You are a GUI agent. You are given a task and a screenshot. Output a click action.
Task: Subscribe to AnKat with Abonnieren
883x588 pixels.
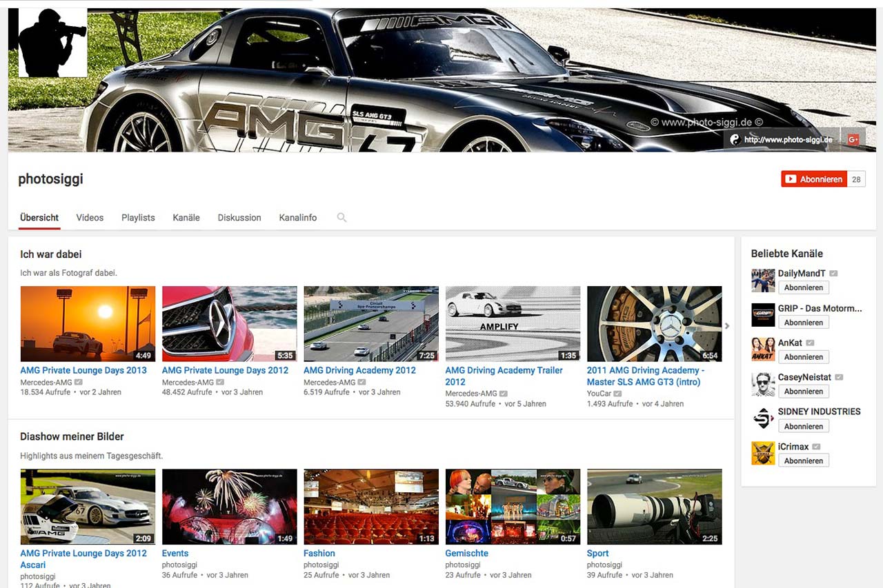804,356
